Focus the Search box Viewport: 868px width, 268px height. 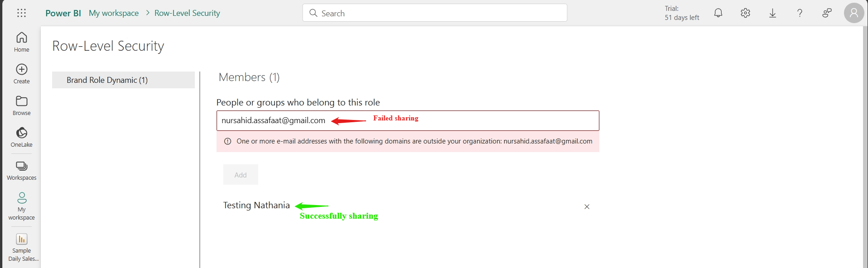434,13
